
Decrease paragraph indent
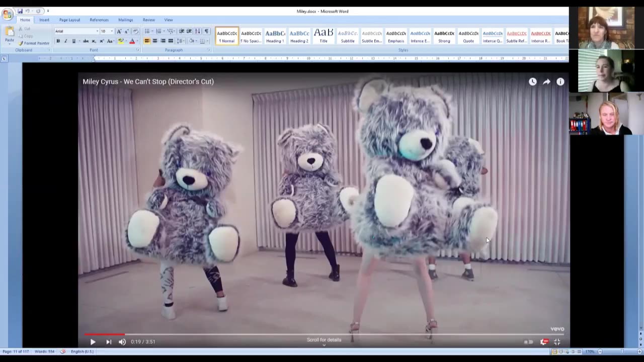click(182, 31)
